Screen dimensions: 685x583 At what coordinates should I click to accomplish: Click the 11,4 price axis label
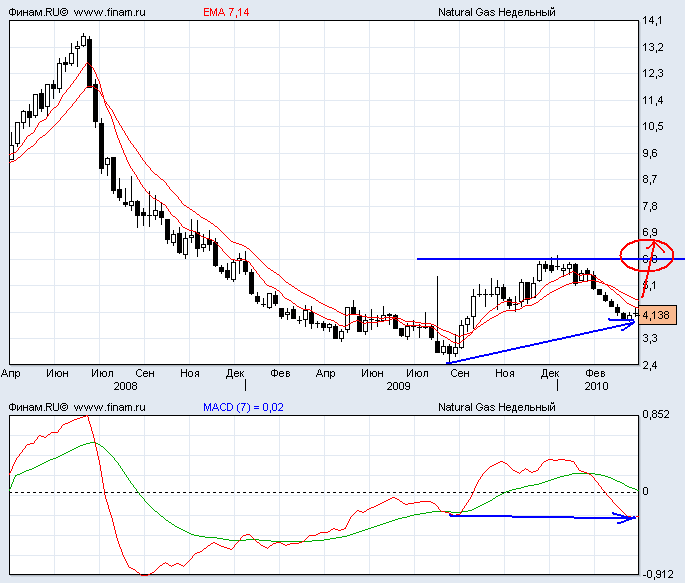pyautogui.click(x=652, y=100)
